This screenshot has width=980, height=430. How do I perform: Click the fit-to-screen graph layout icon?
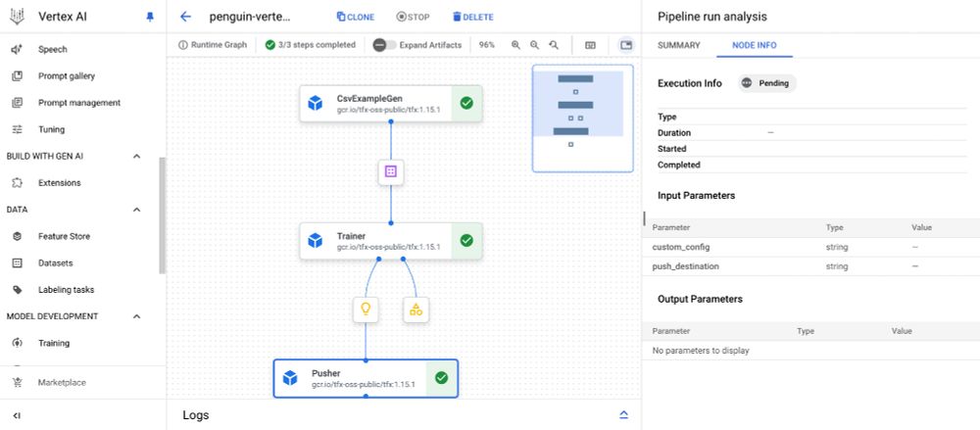(590, 45)
